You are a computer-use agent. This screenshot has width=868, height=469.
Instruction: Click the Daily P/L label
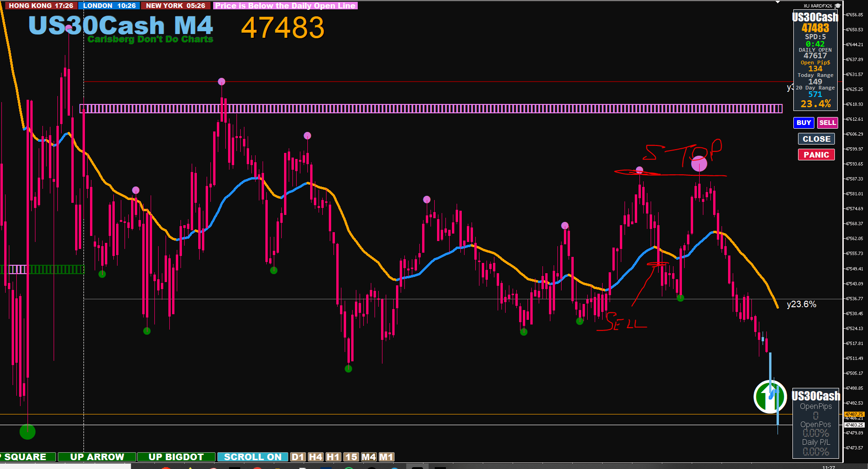[x=816, y=442]
